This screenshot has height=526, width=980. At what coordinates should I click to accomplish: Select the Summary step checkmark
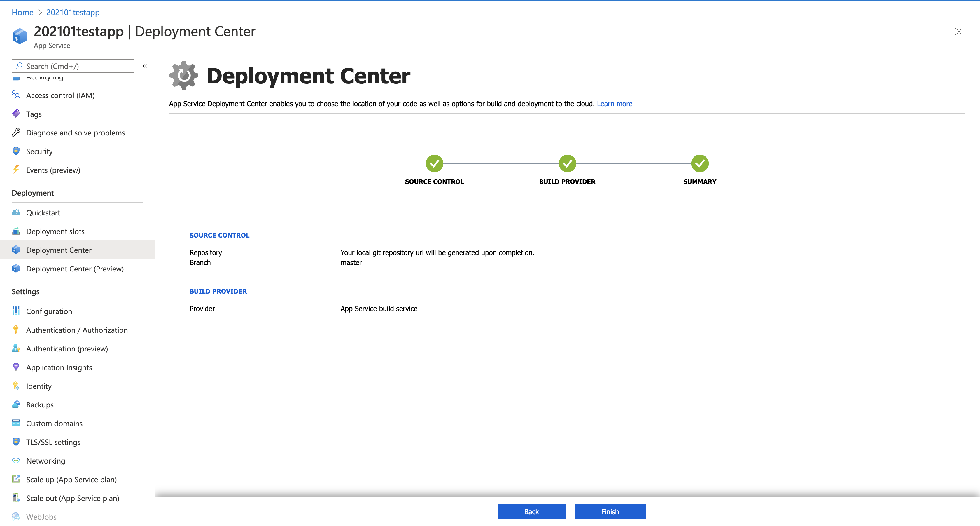(699, 164)
